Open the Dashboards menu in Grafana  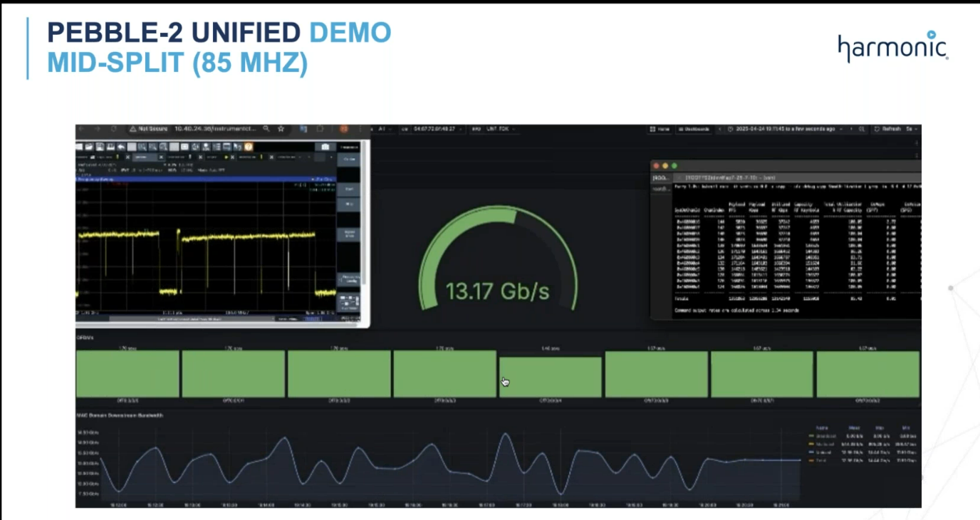point(694,129)
